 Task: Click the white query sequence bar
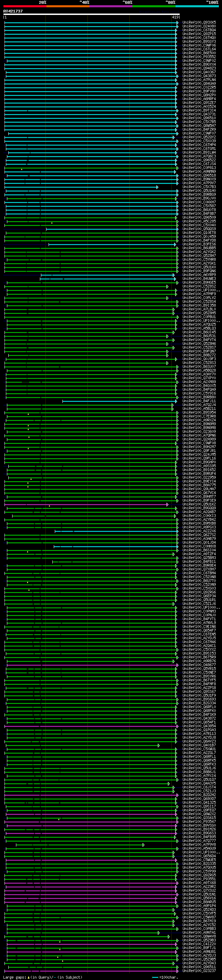point(92,14)
